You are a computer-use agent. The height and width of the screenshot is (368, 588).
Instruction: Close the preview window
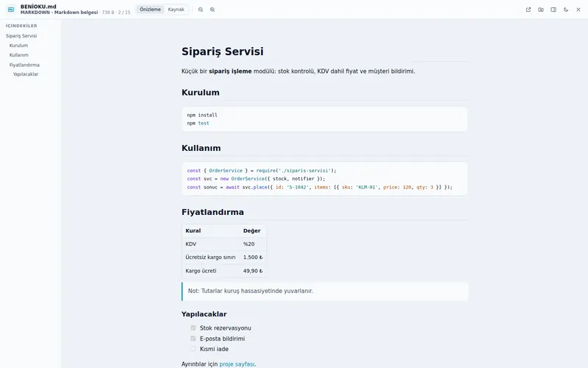578,10
